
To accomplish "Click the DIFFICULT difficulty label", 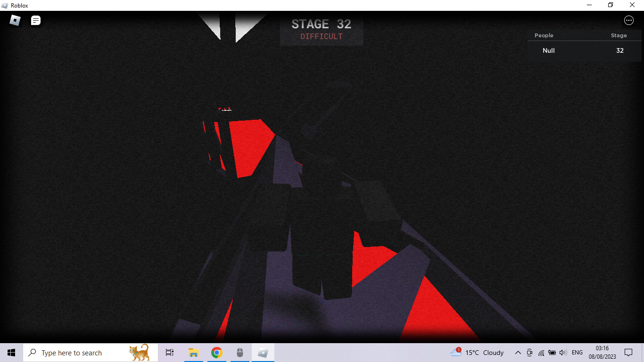I will click(322, 37).
